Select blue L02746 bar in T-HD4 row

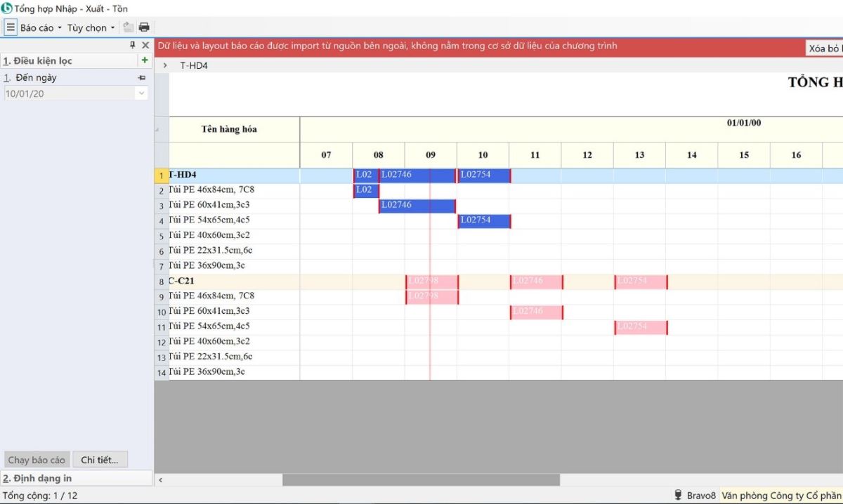pyautogui.click(x=417, y=175)
